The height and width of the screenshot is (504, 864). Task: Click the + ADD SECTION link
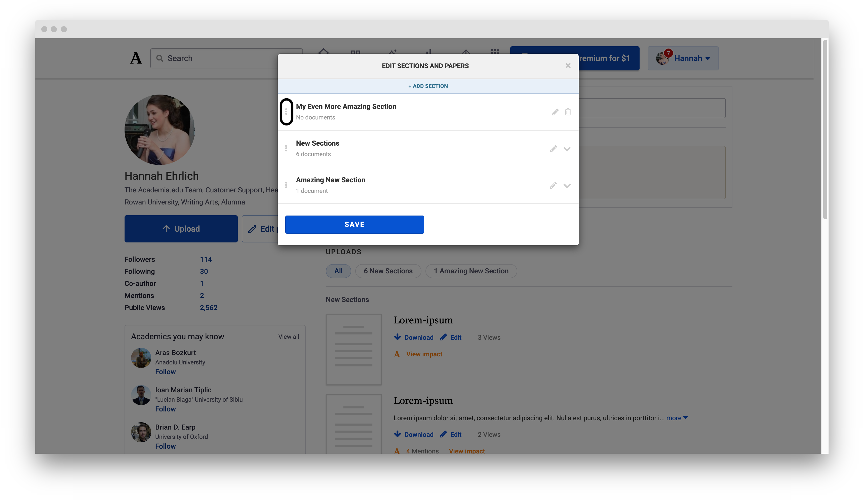(x=428, y=86)
